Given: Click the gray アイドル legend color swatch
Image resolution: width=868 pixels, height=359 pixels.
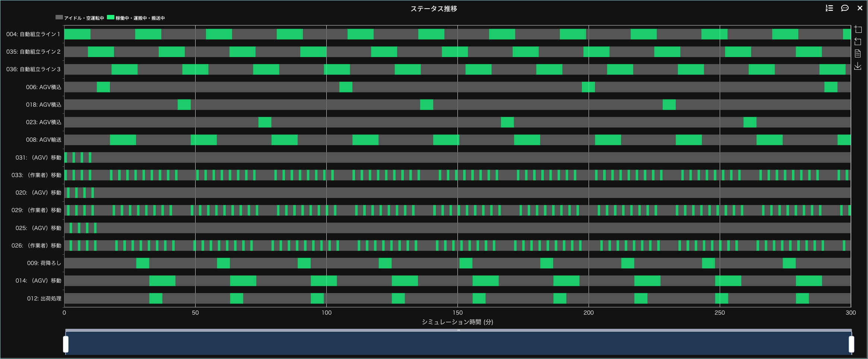Looking at the screenshot, I should (59, 17).
